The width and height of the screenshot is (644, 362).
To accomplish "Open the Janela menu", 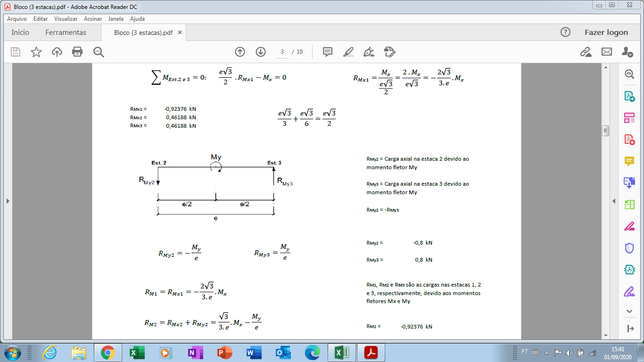I will pyautogui.click(x=116, y=19).
